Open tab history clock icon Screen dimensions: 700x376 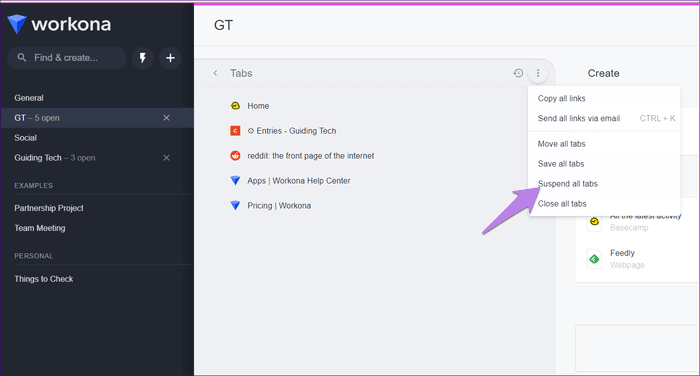tap(518, 73)
